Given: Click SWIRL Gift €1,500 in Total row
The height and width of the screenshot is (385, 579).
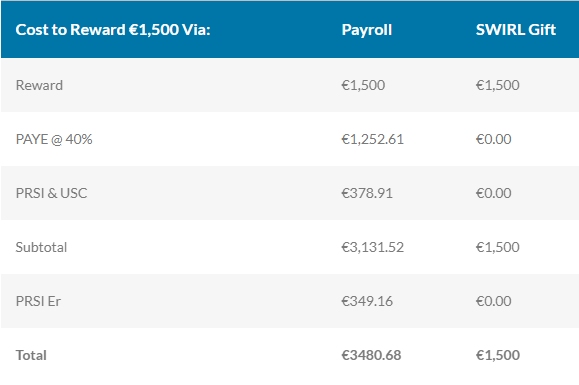Looking at the screenshot, I should point(497,355).
